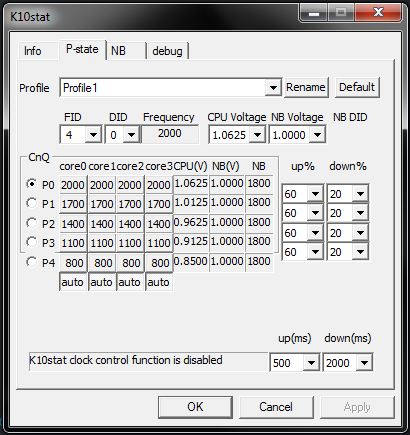Select the P3 radio button
Image resolution: width=410 pixels, height=435 pixels.
click(x=31, y=242)
